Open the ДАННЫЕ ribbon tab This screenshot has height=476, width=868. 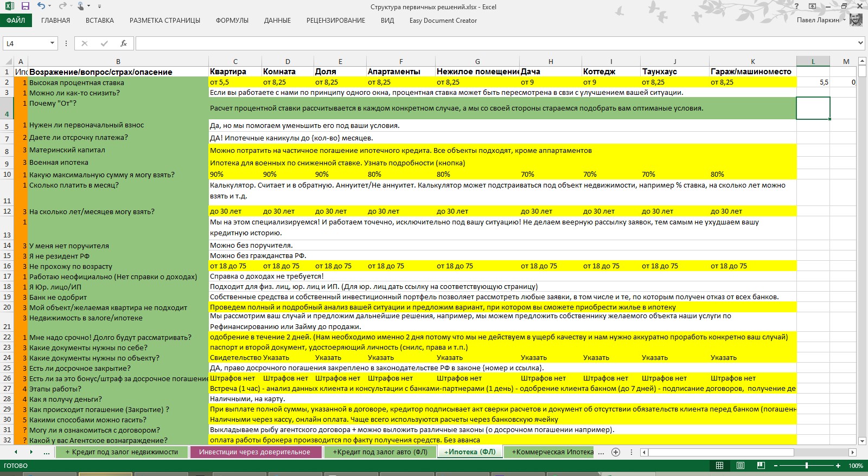tap(277, 21)
